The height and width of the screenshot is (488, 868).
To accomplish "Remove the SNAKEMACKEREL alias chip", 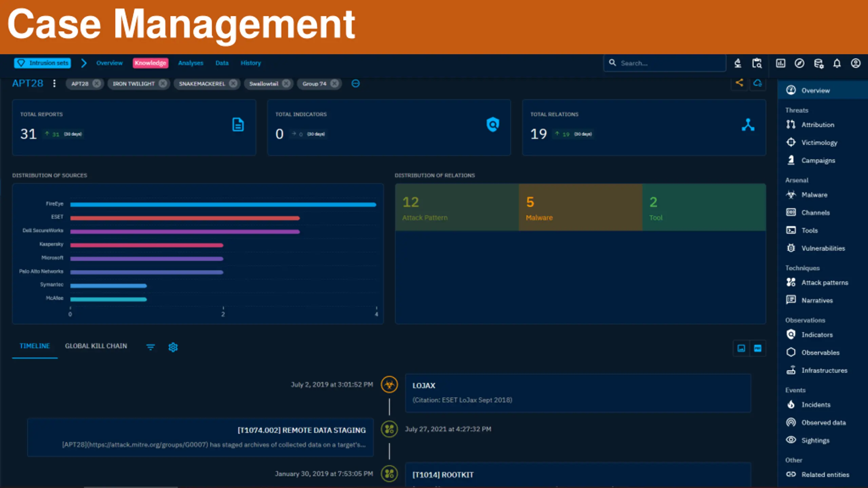I will [233, 83].
